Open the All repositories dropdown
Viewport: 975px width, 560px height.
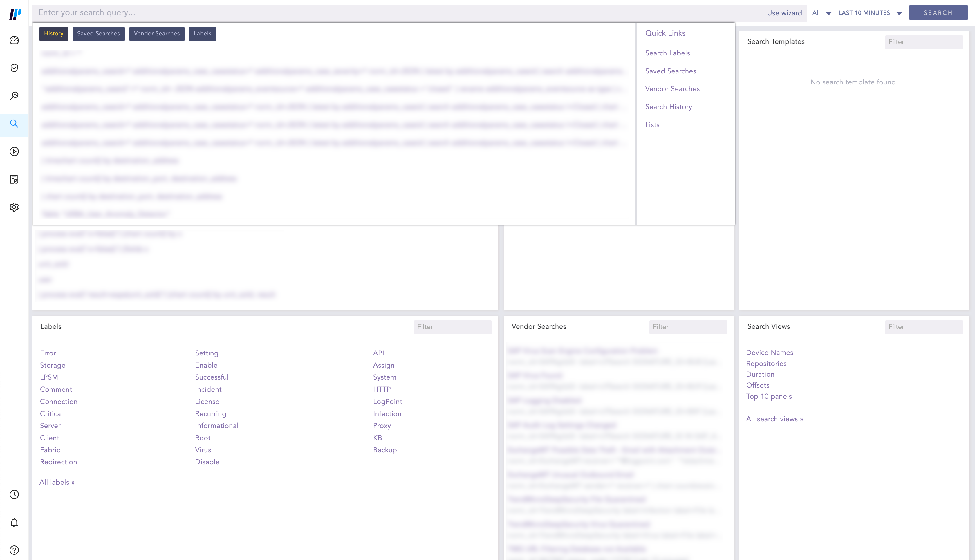click(x=821, y=13)
